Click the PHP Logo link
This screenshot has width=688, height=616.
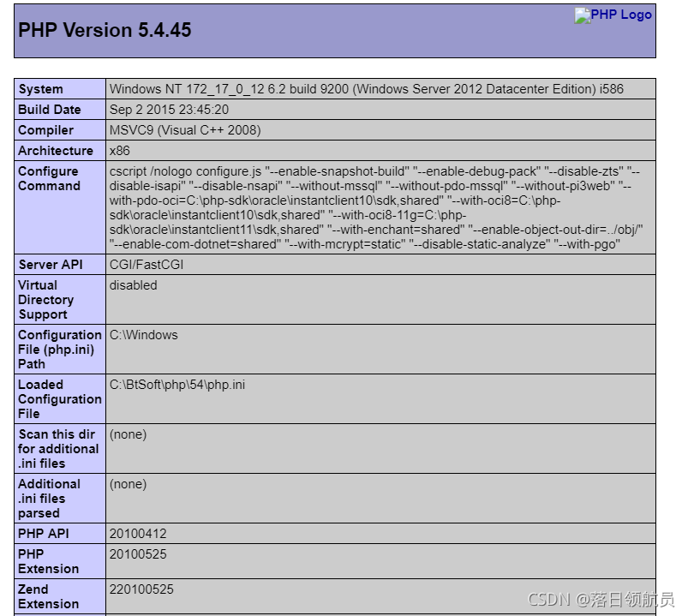pos(613,15)
